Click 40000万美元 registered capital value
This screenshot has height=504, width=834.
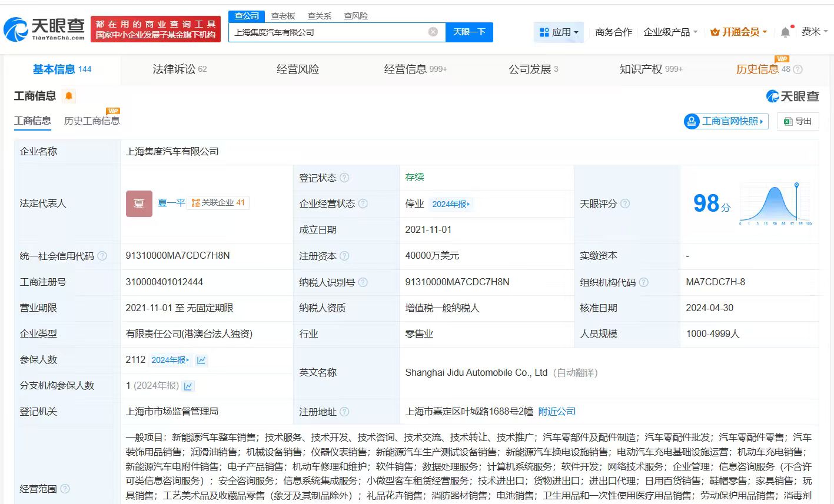point(432,256)
